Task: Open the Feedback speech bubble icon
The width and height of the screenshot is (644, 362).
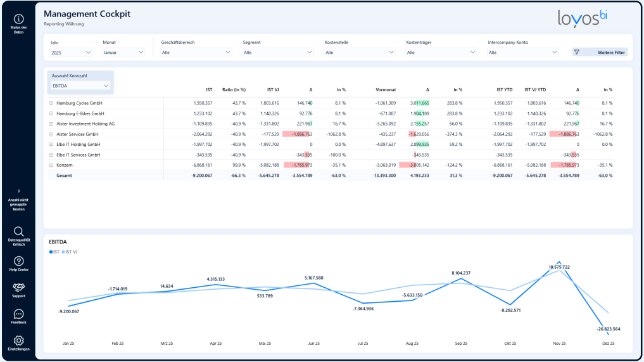Action: [18, 314]
